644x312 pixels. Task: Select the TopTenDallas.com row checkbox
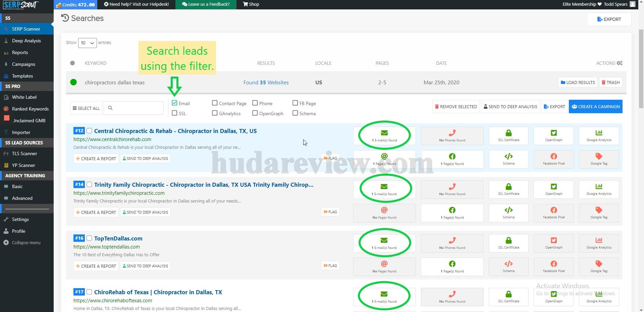pos(89,238)
